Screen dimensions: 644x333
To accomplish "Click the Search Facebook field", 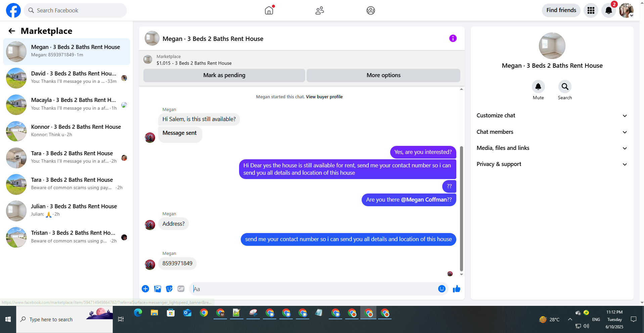I will 75,10.
